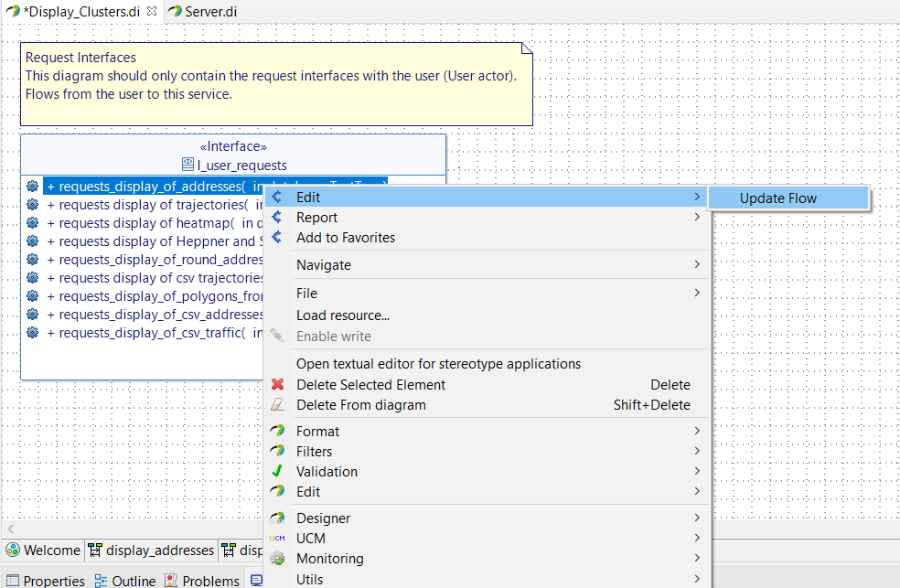Choose Delete From diagram
The image size is (900, 588).
[487, 405]
